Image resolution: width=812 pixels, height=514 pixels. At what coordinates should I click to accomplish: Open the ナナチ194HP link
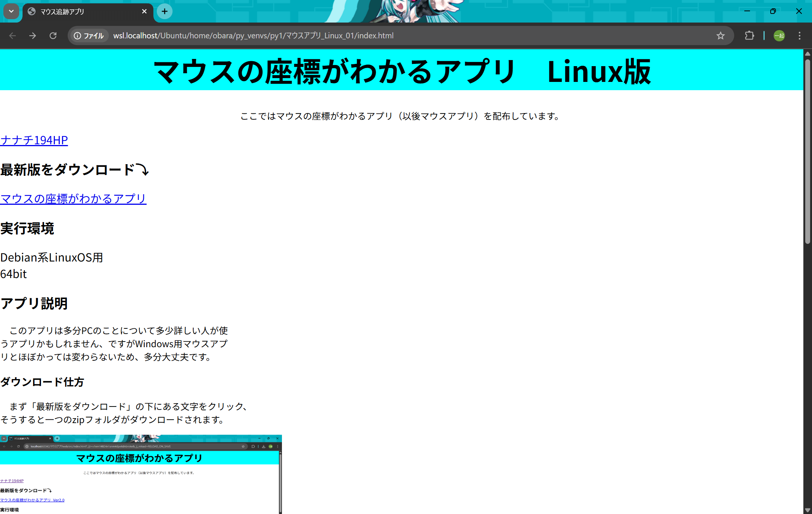(34, 140)
